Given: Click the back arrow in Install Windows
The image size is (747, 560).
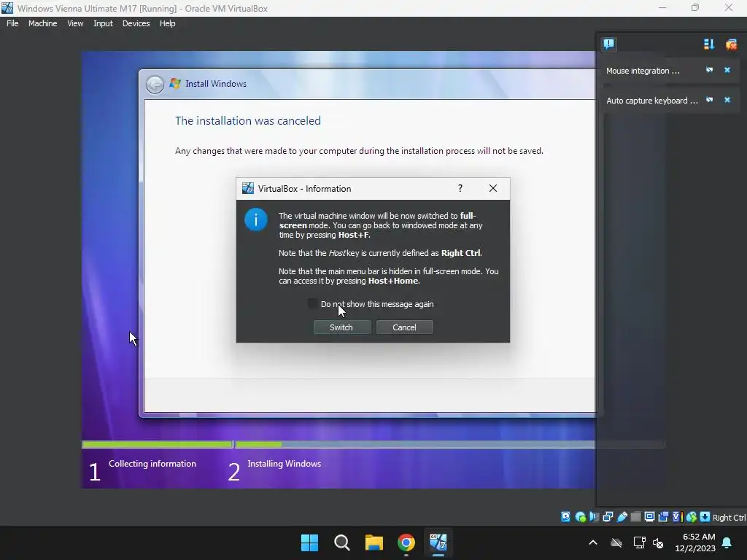Looking at the screenshot, I should [155, 85].
